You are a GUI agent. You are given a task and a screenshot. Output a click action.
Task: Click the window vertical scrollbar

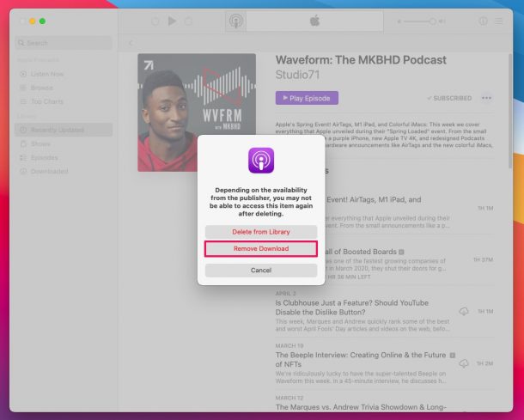tap(510, 111)
